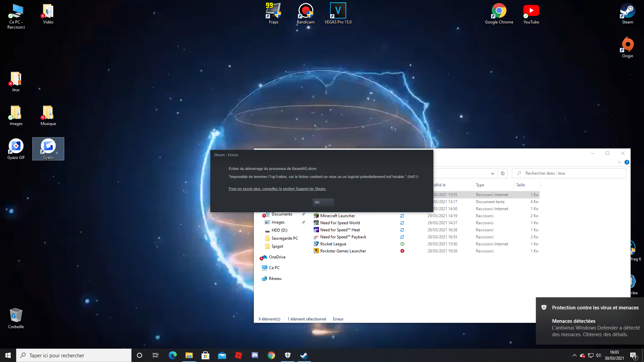Screen dimensions: 644x362
Task: Open Microsoft Edge from the taskbar
Action: (x=173, y=355)
